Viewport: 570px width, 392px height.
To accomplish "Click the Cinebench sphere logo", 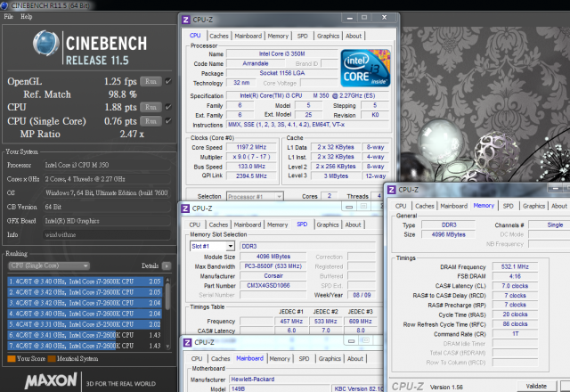I will click(45, 43).
